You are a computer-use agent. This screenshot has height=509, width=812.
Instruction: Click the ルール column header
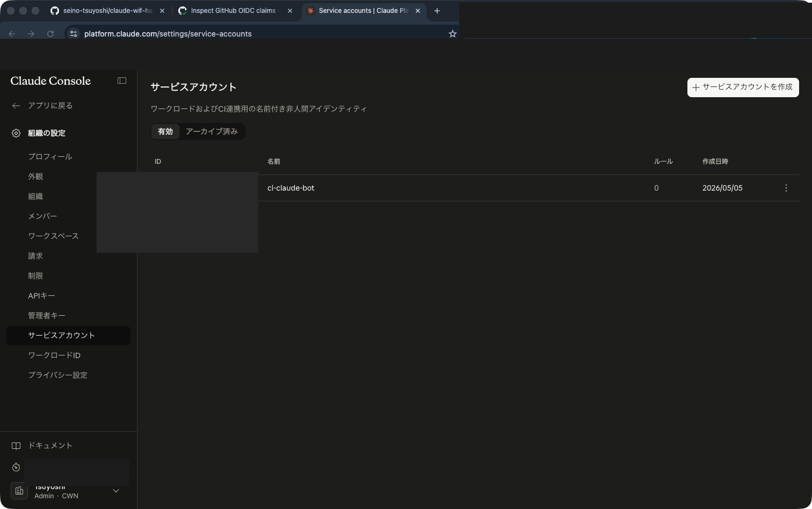tap(663, 162)
